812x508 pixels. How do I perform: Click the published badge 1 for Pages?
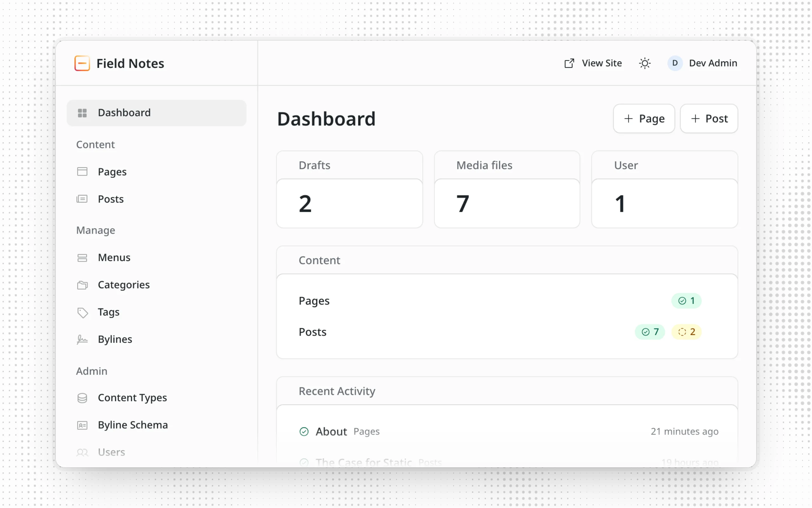click(686, 301)
